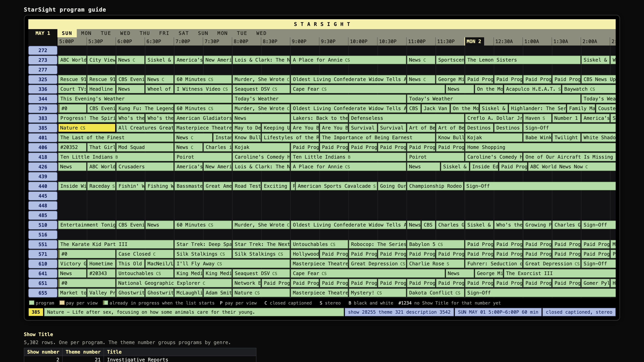The image size is (644, 362).
Task: Click channel 440 row header
Action: coord(43,186)
